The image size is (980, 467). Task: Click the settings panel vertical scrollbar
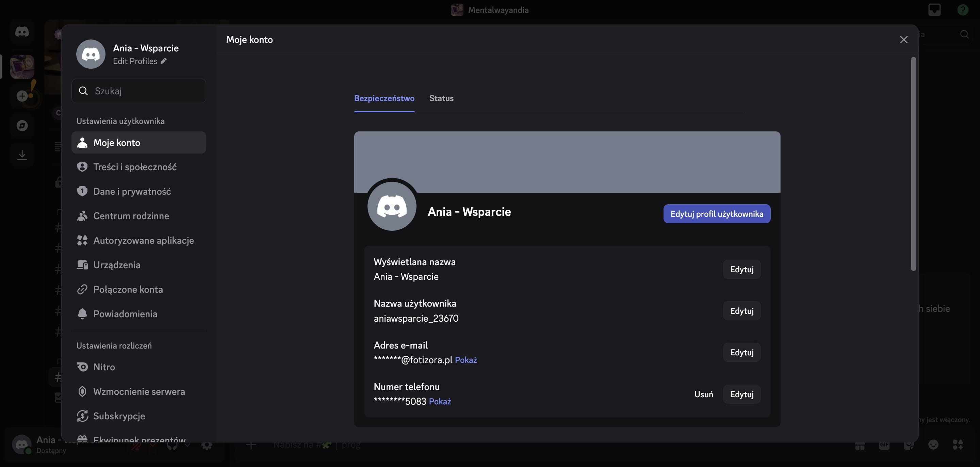(x=913, y=164)
